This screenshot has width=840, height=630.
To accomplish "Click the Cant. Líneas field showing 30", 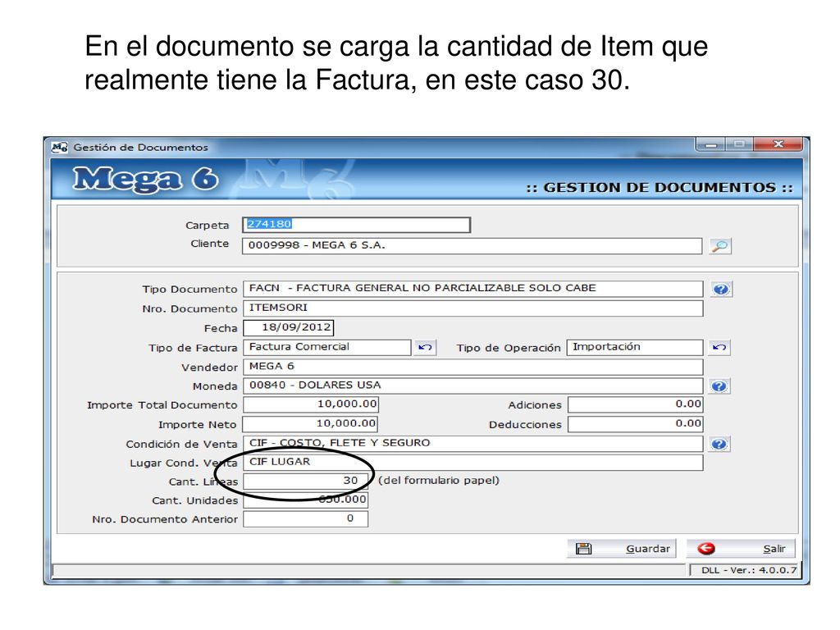I will pos(306,481).
